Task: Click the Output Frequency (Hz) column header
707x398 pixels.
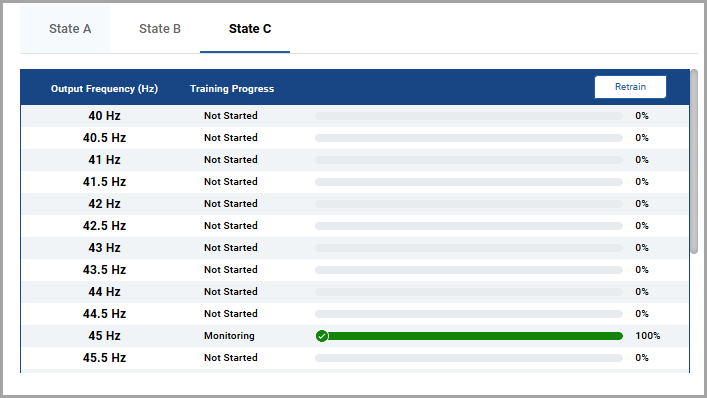Action: [x=104, y=89]
